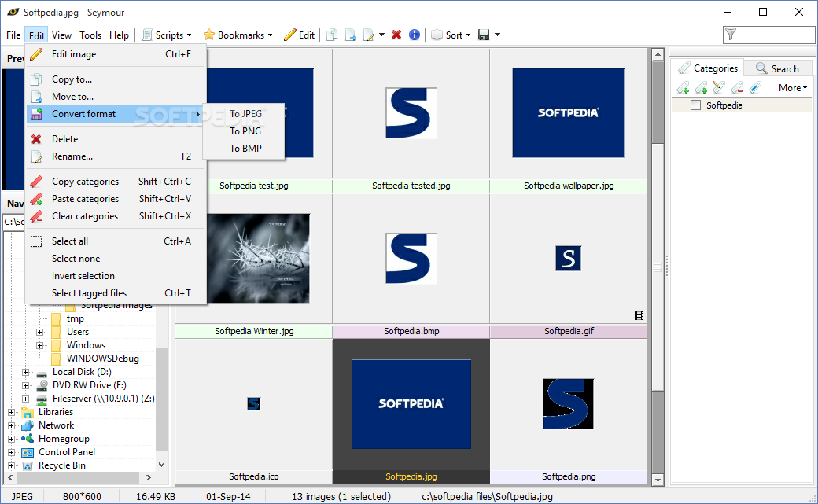Image resolution: width=818 pixels, height=504 pixels.
Task: Click the toolbar Edit pencil button
Action: [x=300, y=35]
